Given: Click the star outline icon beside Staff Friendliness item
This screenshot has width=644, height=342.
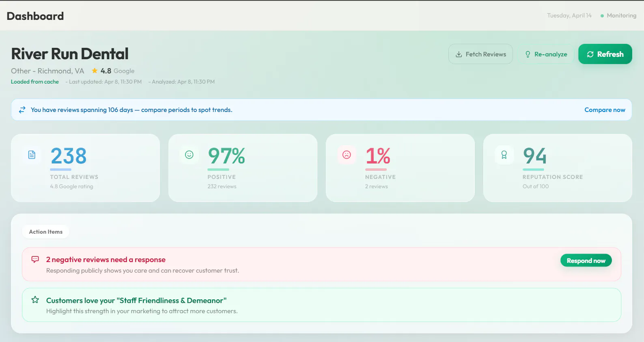Looking at the screenshot, I should coord(35,300).
